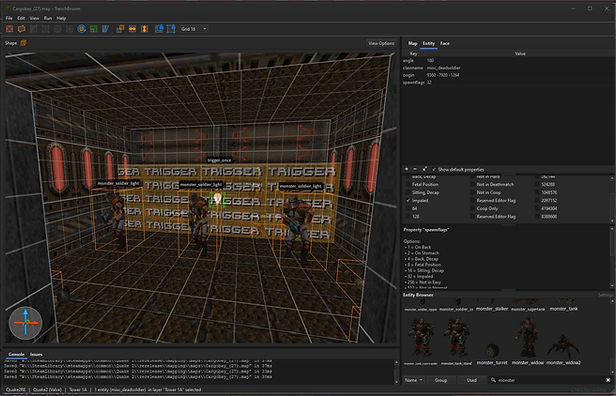Screen dimensions: 616x396
Task: Check the flag labeled 128
Action: (x=408, y=216)
